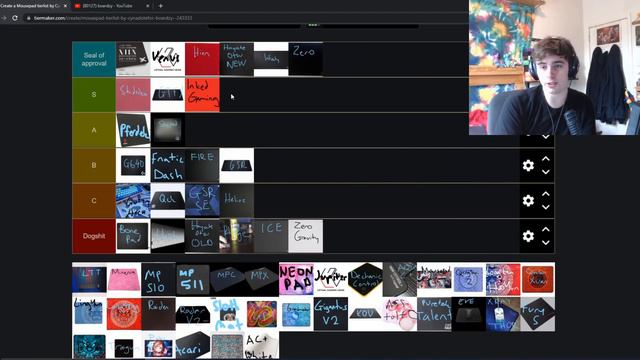The height and width of the screenshot is (360, 640).
Task: Select the Pferdeb tile in A tier
Action: pyautogui.click(x=133, y=130)
